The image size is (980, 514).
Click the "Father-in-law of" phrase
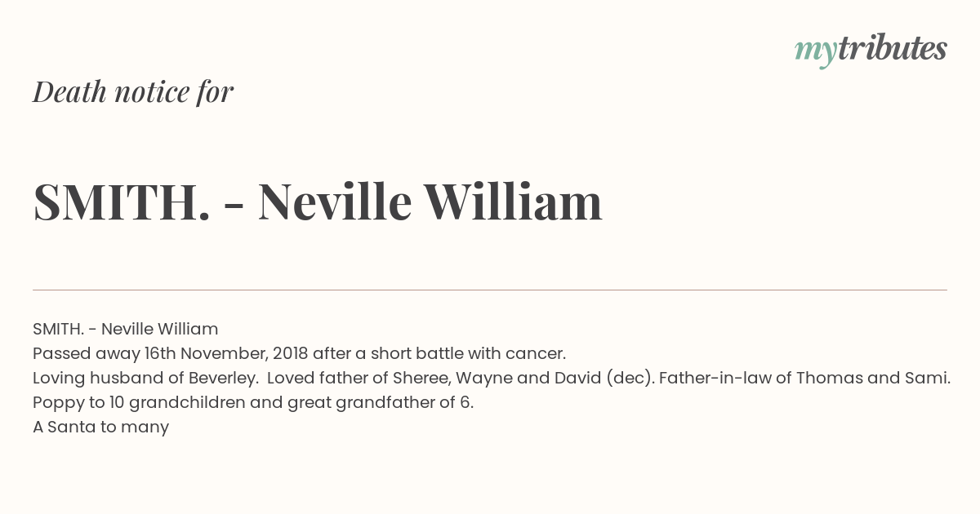pos(724,379)
